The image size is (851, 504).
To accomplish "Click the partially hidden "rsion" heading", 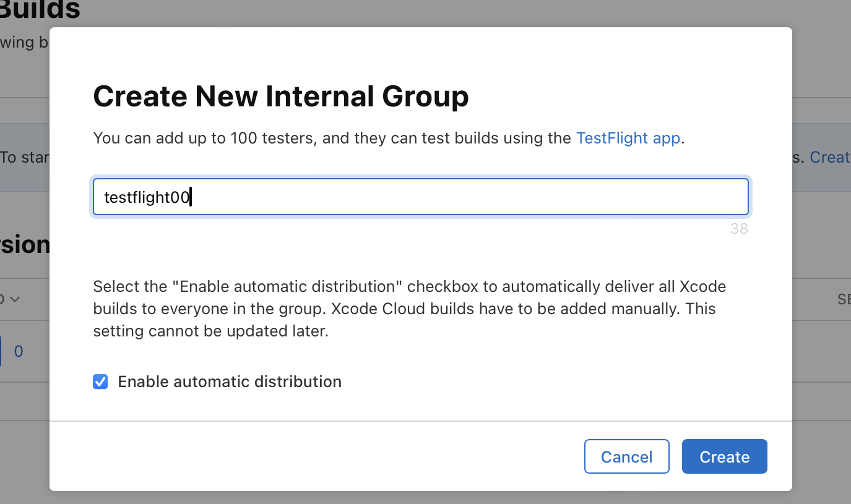I will (25, 244).
